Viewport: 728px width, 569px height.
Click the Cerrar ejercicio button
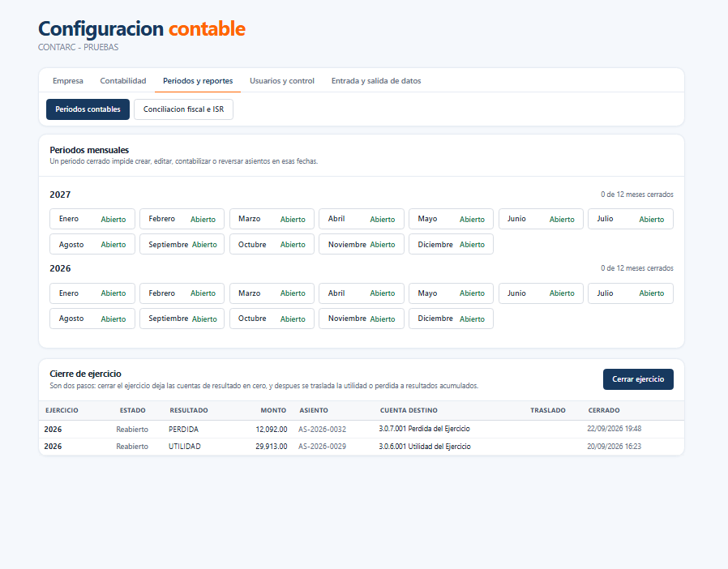coord(638,379)
